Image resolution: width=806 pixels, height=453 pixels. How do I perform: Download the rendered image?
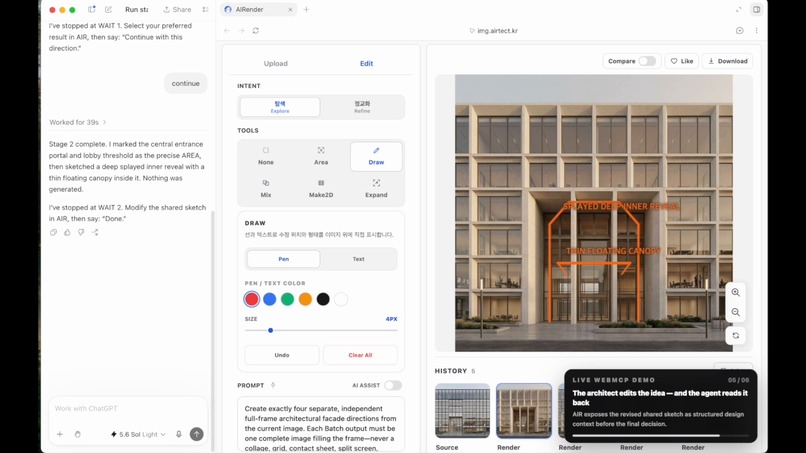[x=727, y=61]
